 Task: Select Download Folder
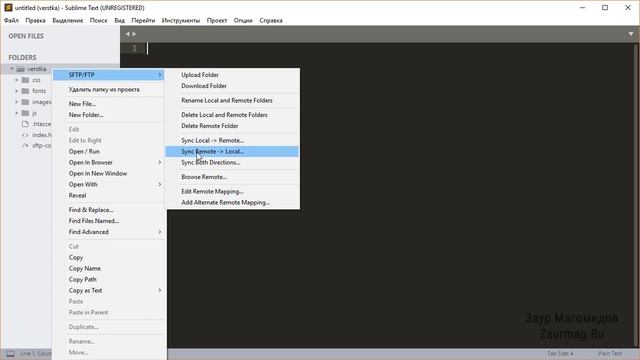point(232,86)
